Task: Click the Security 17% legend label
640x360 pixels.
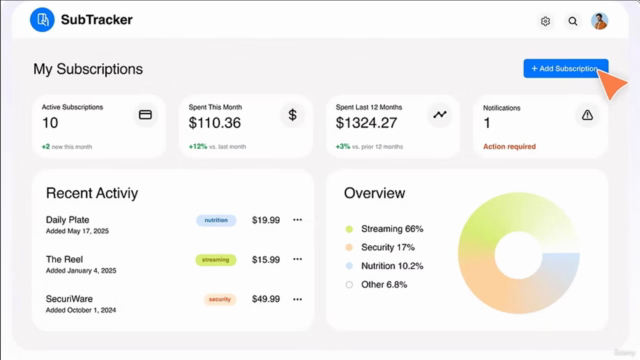Action: coord(388,247)
